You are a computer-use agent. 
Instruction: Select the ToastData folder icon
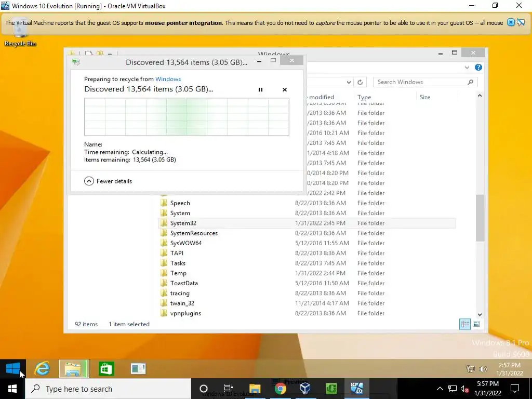click(164, 283)
